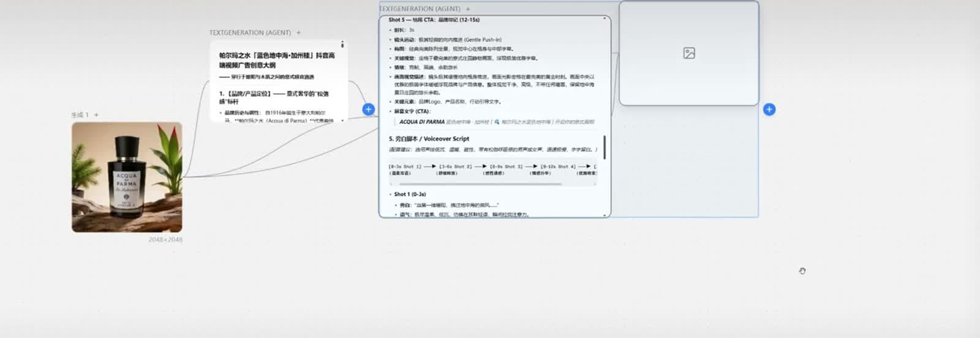Click the vertical scrollbar of script card
This screenshot has width=980, height=338.
pyautogui.click(x=605, y=147)
